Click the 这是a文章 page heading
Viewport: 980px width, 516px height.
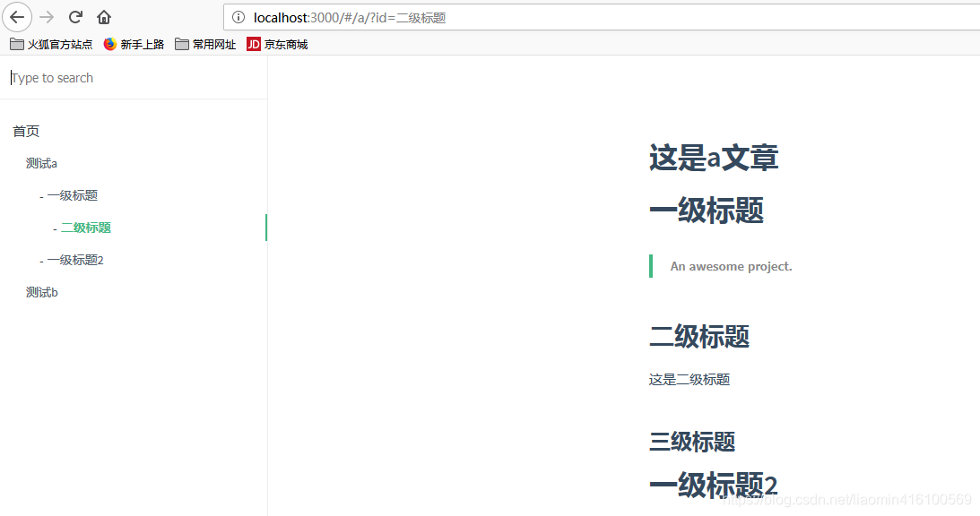click(714, 158)
